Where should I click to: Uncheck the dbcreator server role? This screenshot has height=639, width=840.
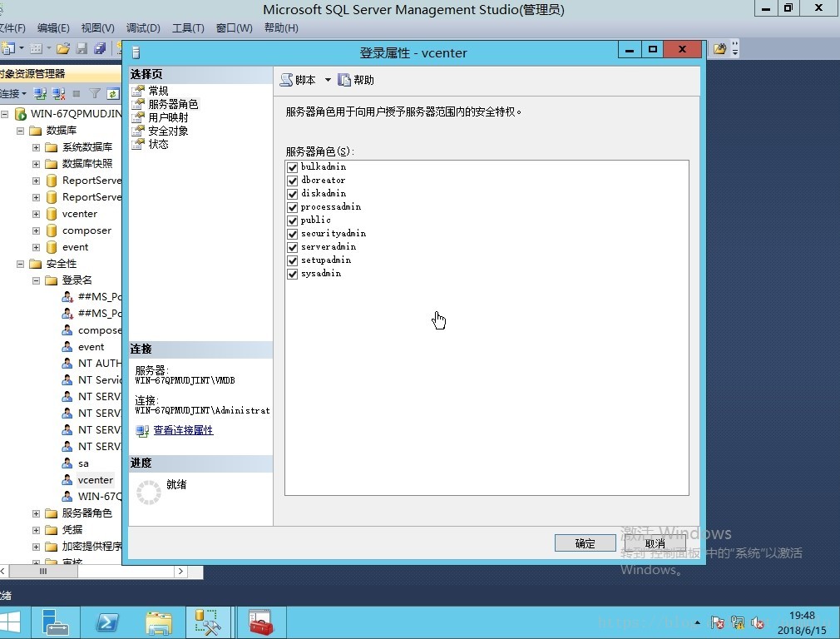(293, 180)
